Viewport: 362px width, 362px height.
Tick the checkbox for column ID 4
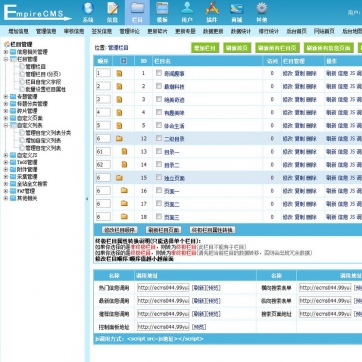(159, 112)
